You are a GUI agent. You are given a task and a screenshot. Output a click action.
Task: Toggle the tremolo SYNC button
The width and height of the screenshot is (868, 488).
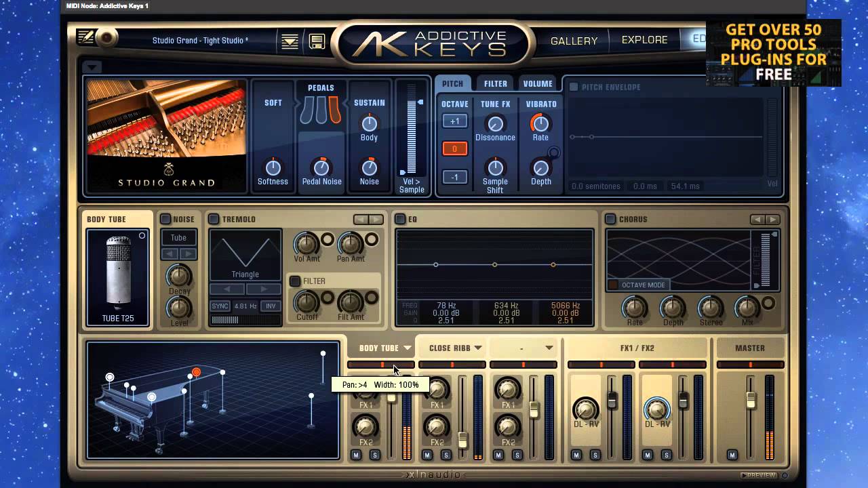pos(220,306)
